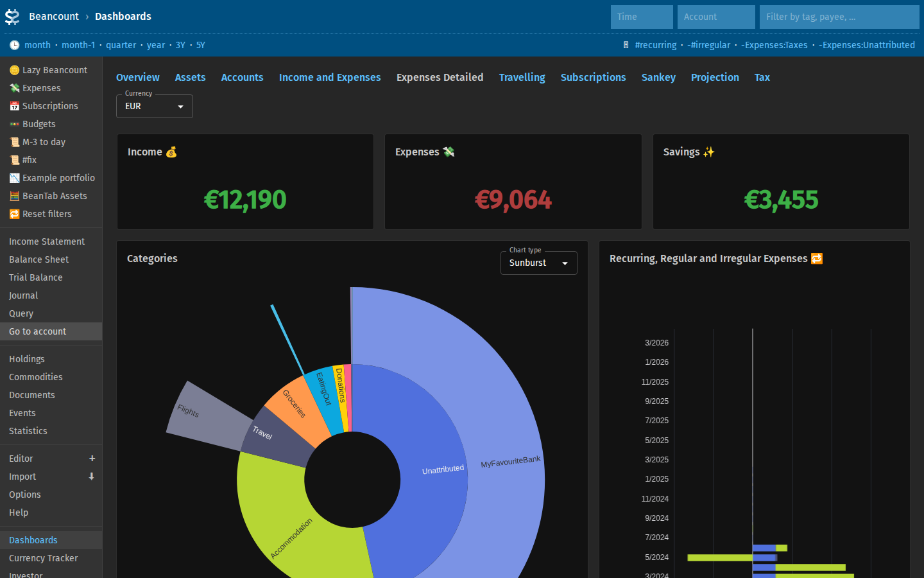Select the Expenses Detailed tab
924x578 pixels.
click(440, 77)
